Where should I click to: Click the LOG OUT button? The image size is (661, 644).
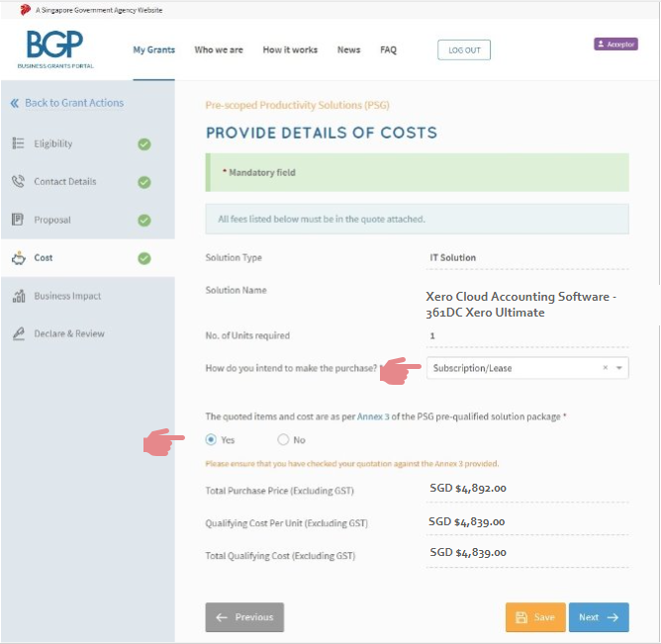(x=464, y=49)
